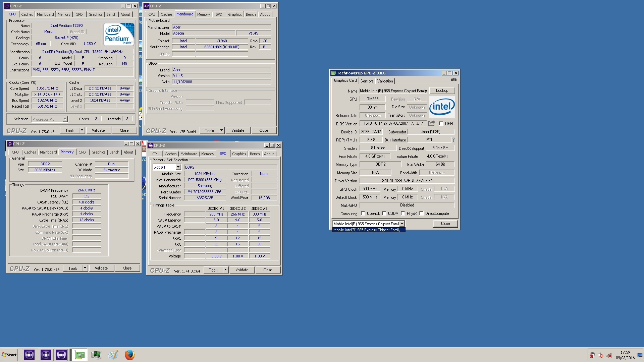The height and width of the screenshot is (362, 644).
Task: Open Bench tab in Memory CPU-Z window
Action: click(114, 152)
